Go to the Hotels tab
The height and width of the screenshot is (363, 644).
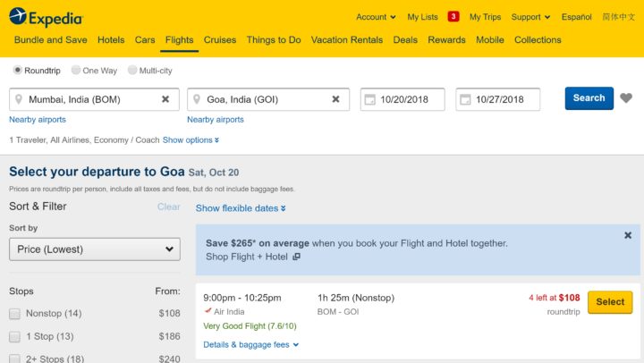pyautogui.click(x=111, y=40)
